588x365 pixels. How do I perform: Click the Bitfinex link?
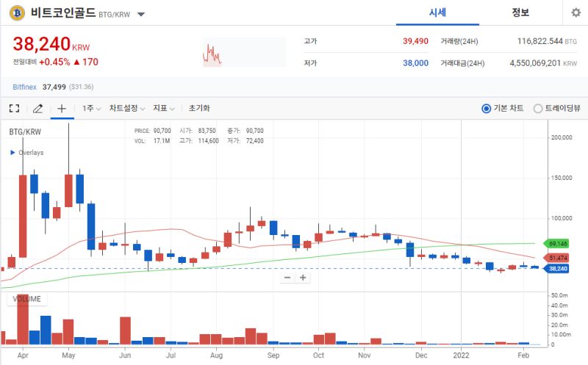(24, 87)
